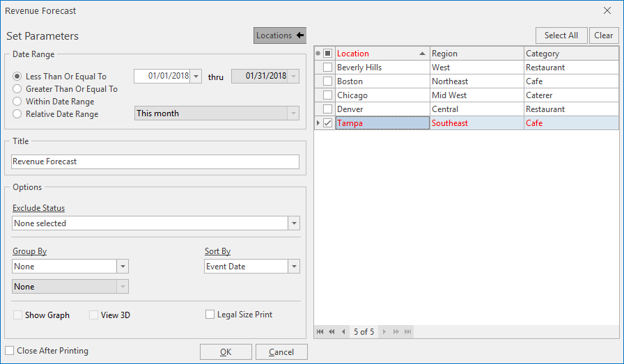The image size is (624, 364).
Task: Go to previous page in navigator
Action: pyautogui.click(x=331, y=332)
